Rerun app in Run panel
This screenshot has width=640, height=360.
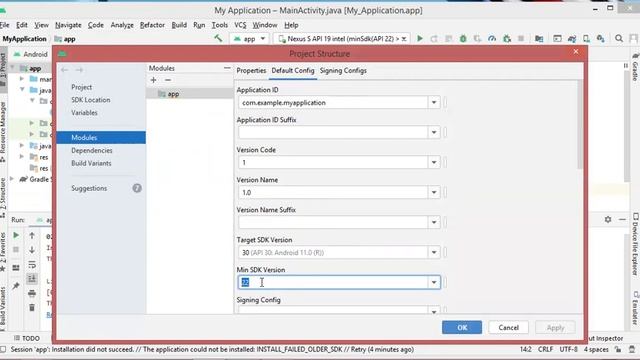[16, 236]
